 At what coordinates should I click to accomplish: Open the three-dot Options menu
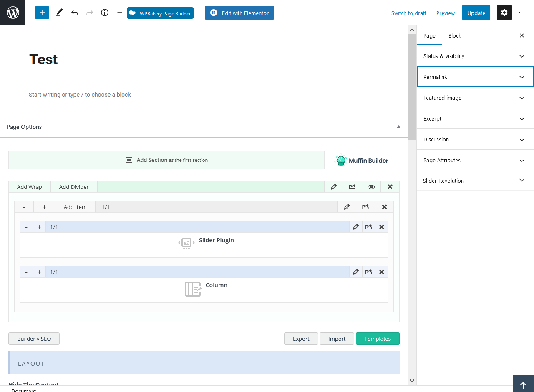click(x=519, y=13)
